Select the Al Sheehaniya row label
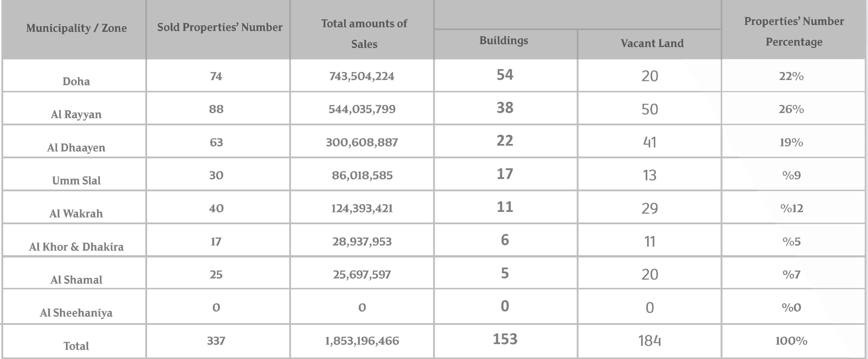Image resolution: width=868 pixels, height=359 pixels. click(x=76, y=313)
